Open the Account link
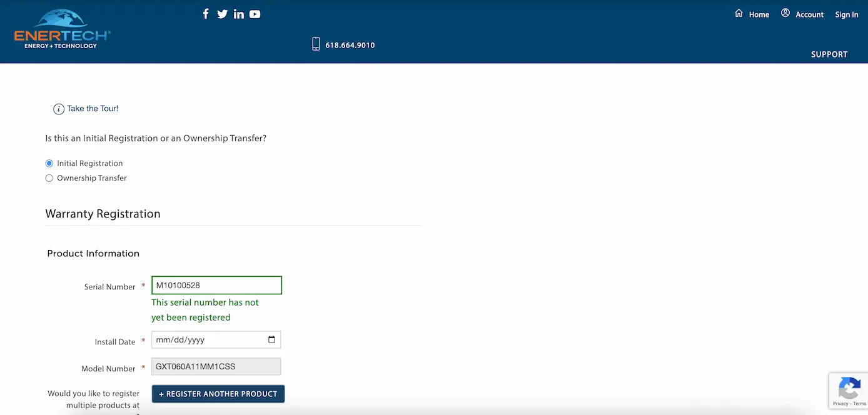The height and width of the screenshot is (415, 868). coord(809,14)
